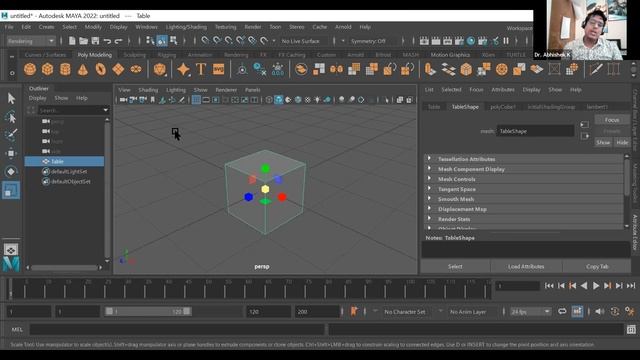Click the Copy Tab button
The height and width of the screenshot is (360, 640).
[597, 267]
